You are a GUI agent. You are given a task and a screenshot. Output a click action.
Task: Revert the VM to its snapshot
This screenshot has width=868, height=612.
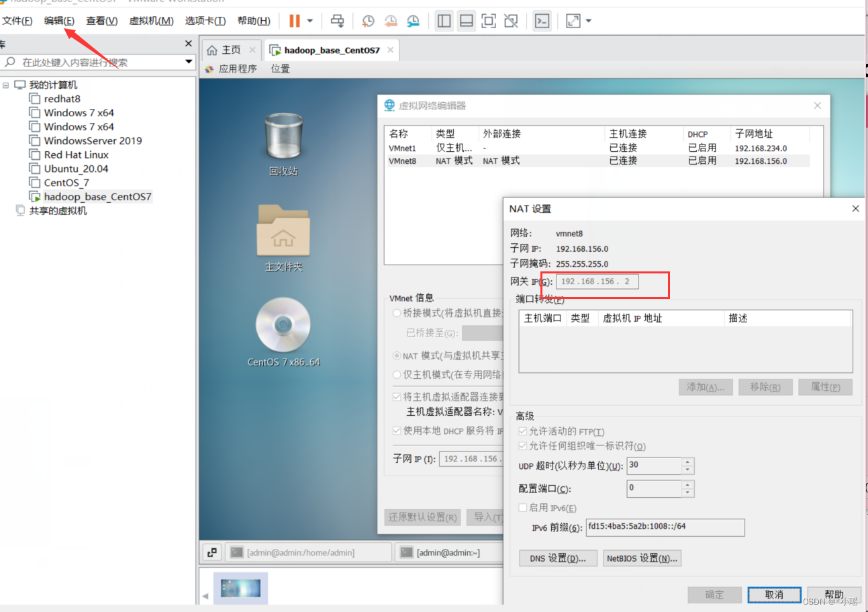click(391, 21)
